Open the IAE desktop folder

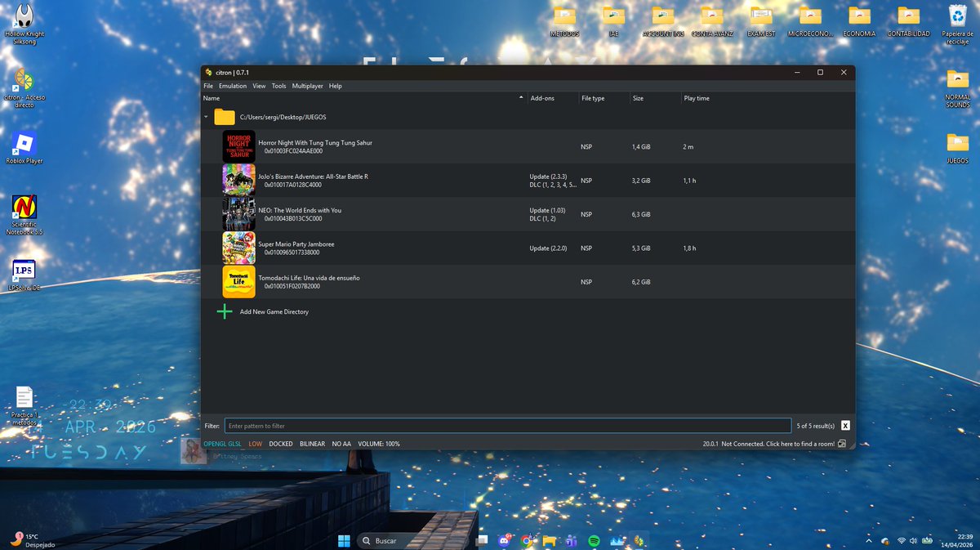613,22
